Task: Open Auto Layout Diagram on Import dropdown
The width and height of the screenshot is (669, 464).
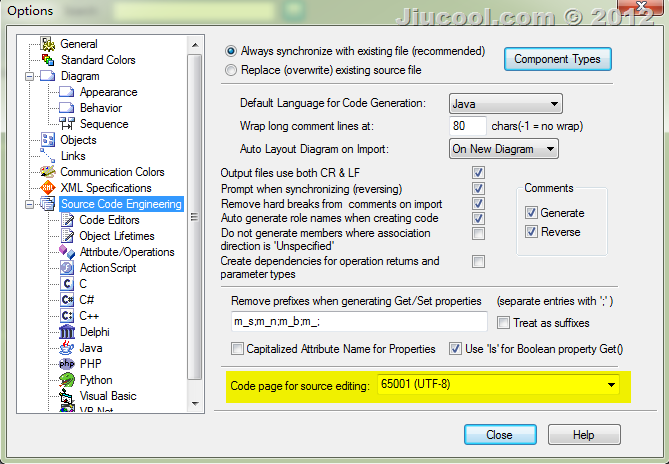Action: coord(503,149)
